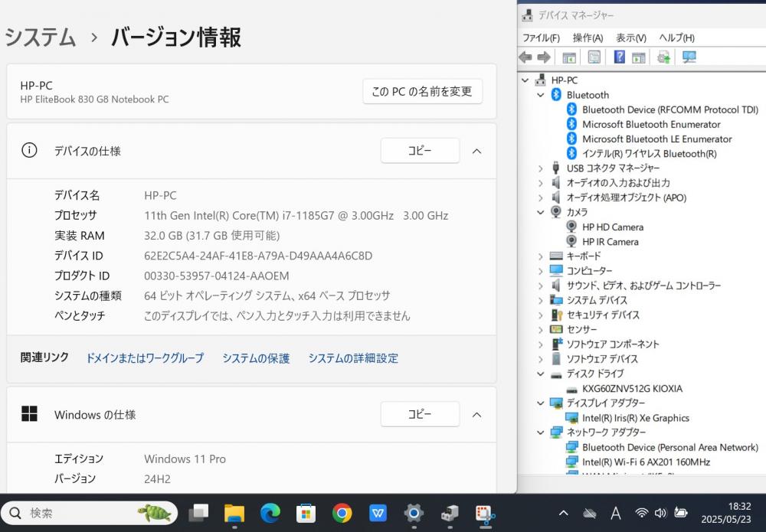Click the cloud sync icon in tray

(x=590, y=514)
